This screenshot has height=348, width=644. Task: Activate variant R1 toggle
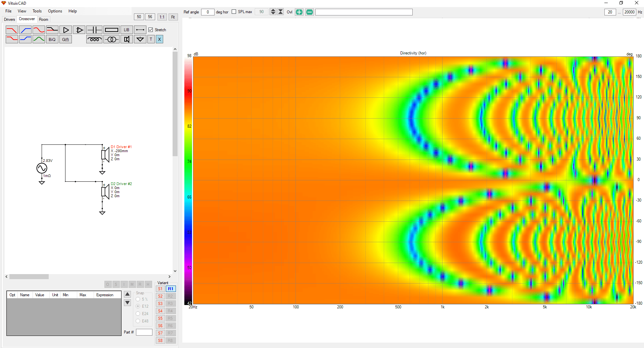(x=171, y=289)
